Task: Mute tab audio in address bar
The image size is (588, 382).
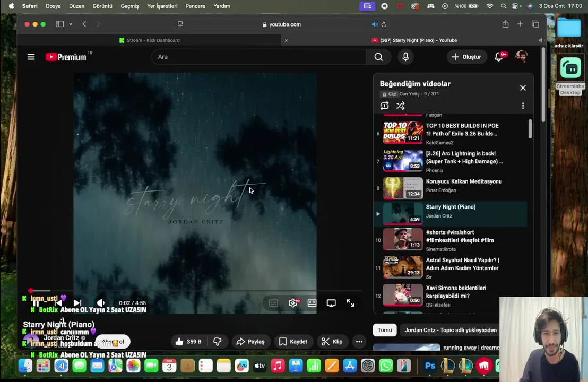Action: (x=374, y=24)
